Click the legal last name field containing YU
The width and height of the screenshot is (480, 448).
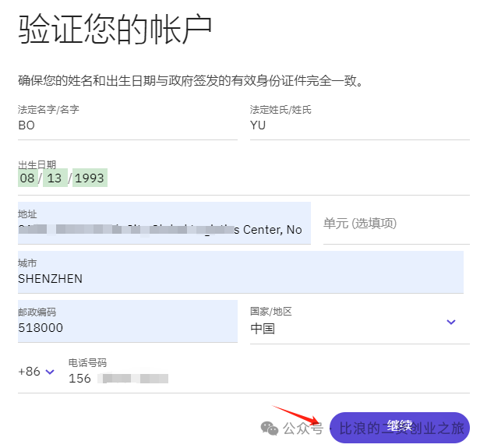pyautogui.click(x=359, y=125)
